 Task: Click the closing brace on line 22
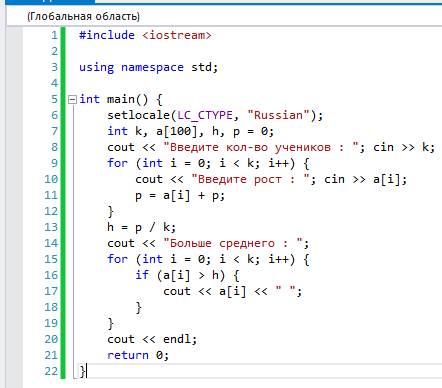click(x=82, y=371)
